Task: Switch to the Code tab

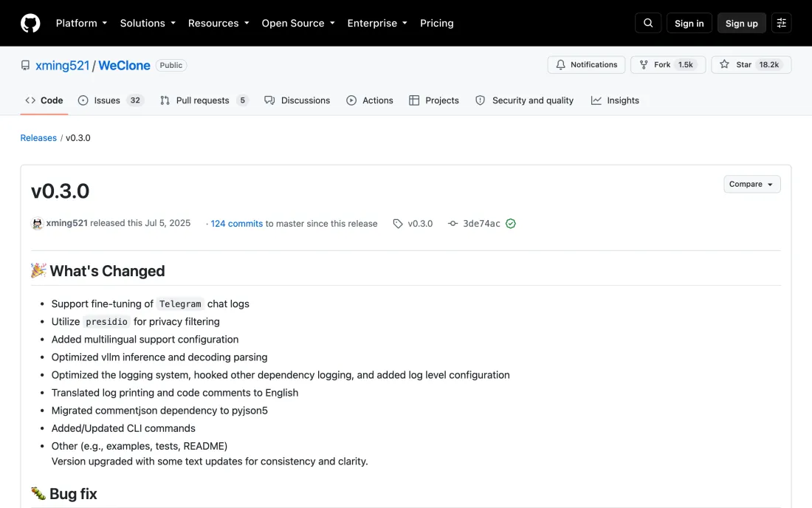Action: click(44, 100)
